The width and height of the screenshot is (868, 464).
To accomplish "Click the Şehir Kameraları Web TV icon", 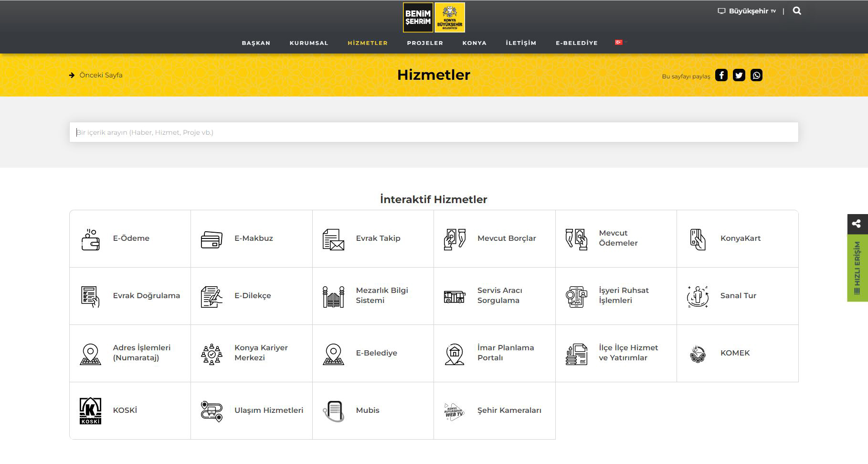I will click(x=454, y=411).
